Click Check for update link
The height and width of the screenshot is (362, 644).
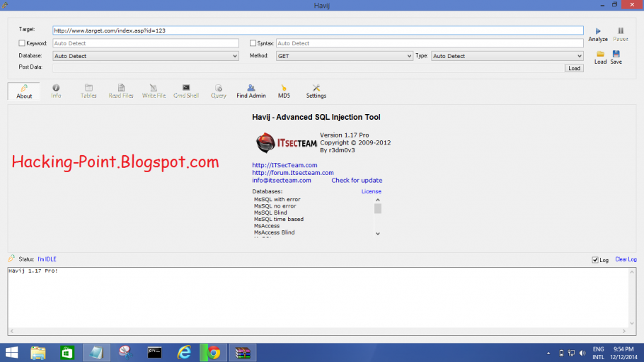coord(357,180)
